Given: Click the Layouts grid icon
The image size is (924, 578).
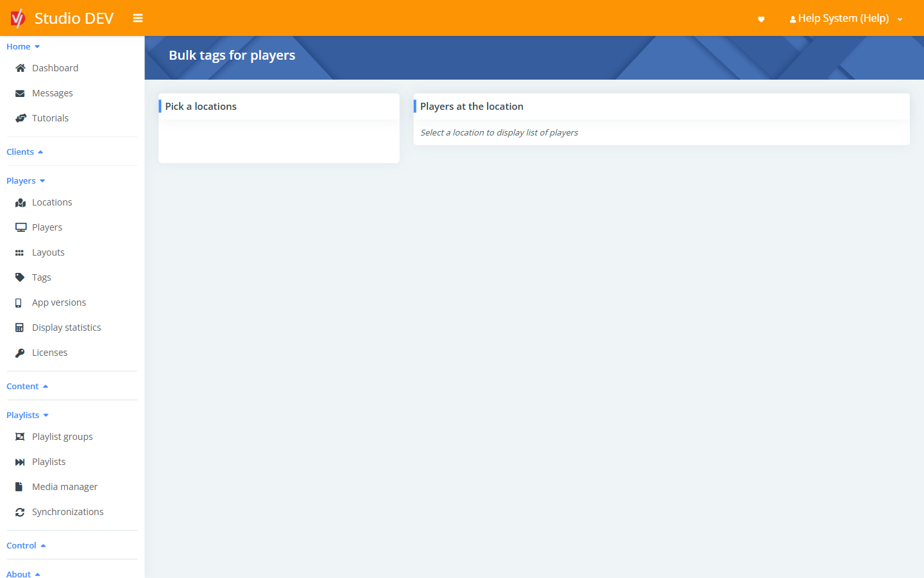Looking at the screenshot, I should (x=19, y=253).
